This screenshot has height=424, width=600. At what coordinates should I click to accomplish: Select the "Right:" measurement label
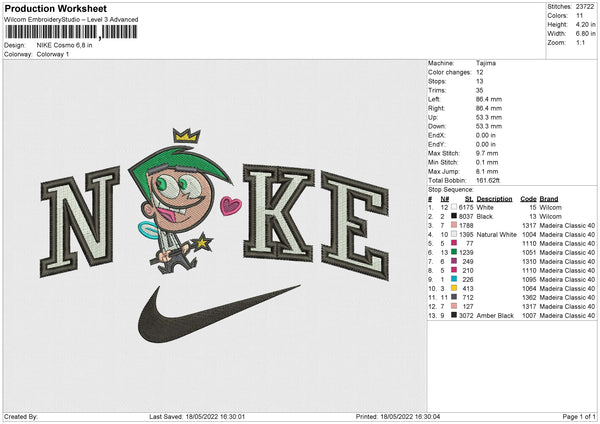point(436,108)
